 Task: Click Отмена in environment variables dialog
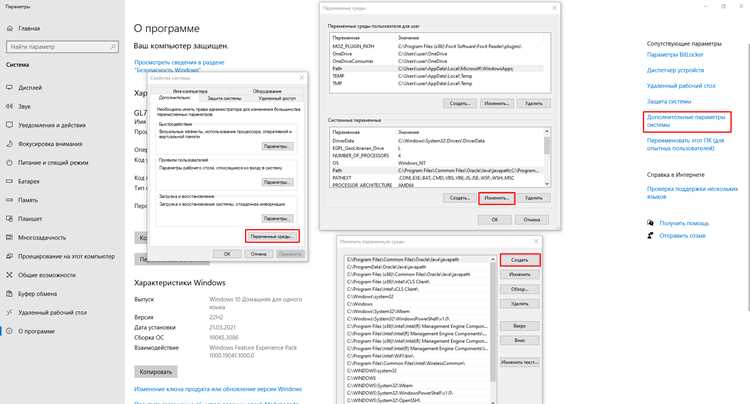[531, 219]
